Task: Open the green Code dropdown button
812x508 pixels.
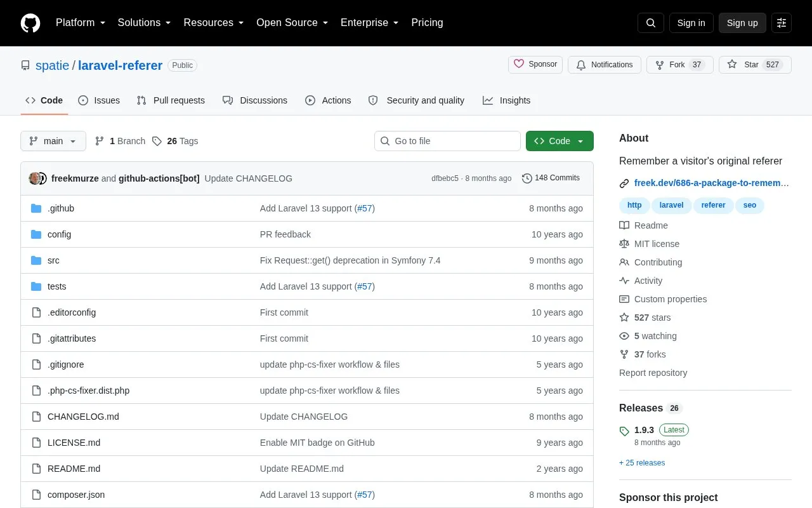Action: pos(560,141)
